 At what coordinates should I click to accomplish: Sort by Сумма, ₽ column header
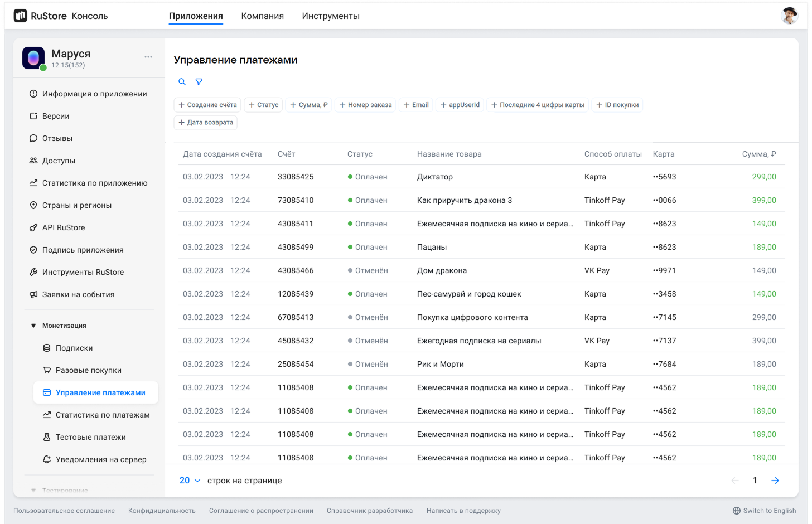point(758,154)
